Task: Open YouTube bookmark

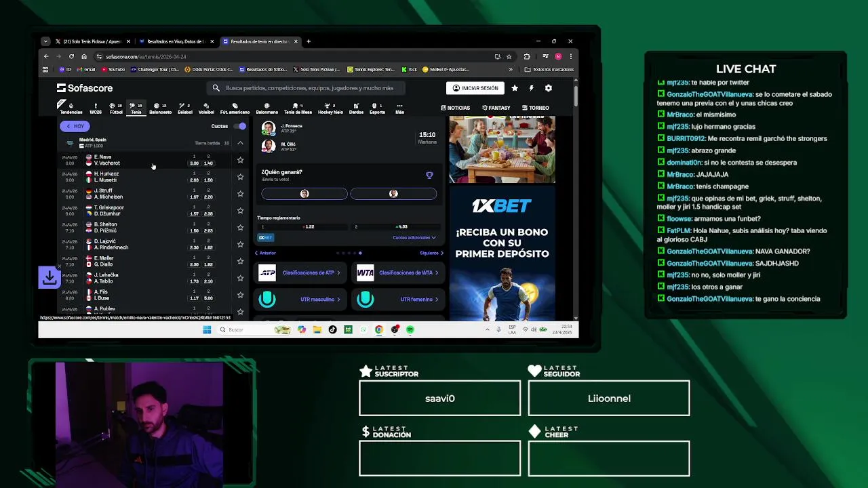Action: pos(113,69)
